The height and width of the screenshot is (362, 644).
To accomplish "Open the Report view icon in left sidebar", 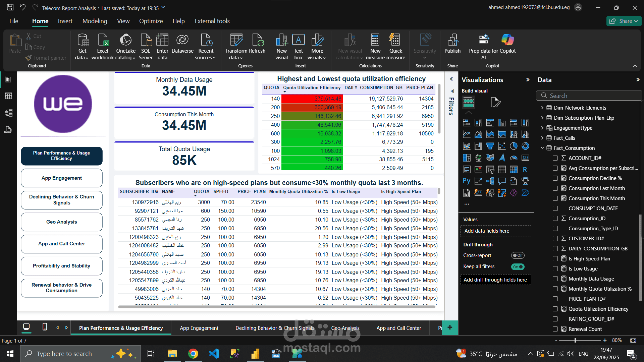I will point(8,79).
